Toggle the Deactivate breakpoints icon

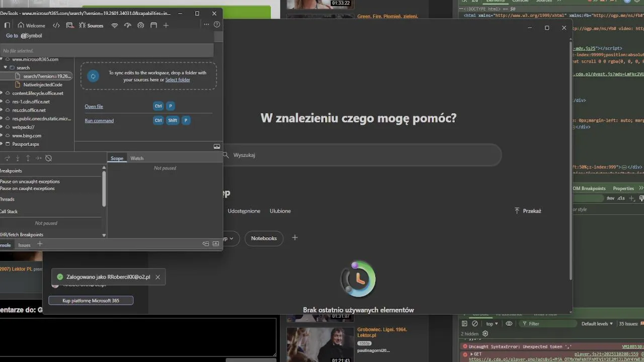(x=48, y=158)
